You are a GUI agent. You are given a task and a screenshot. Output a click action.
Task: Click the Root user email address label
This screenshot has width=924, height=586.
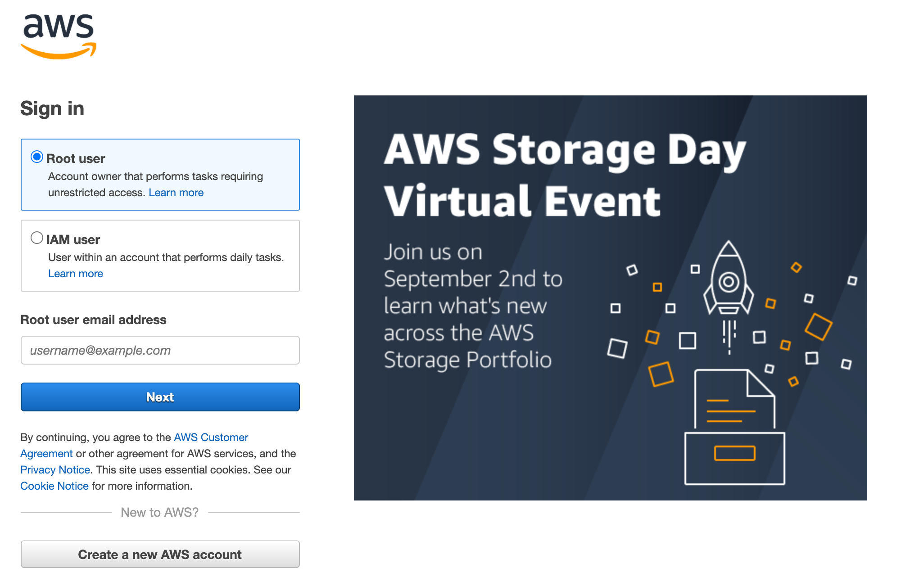click(x=93, y=320)
